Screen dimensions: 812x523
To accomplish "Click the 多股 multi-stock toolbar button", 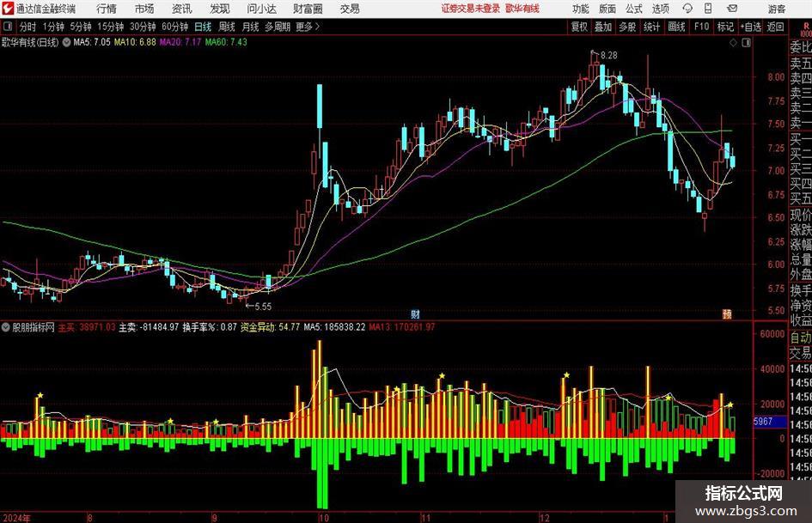I will [x=627, y=27].
